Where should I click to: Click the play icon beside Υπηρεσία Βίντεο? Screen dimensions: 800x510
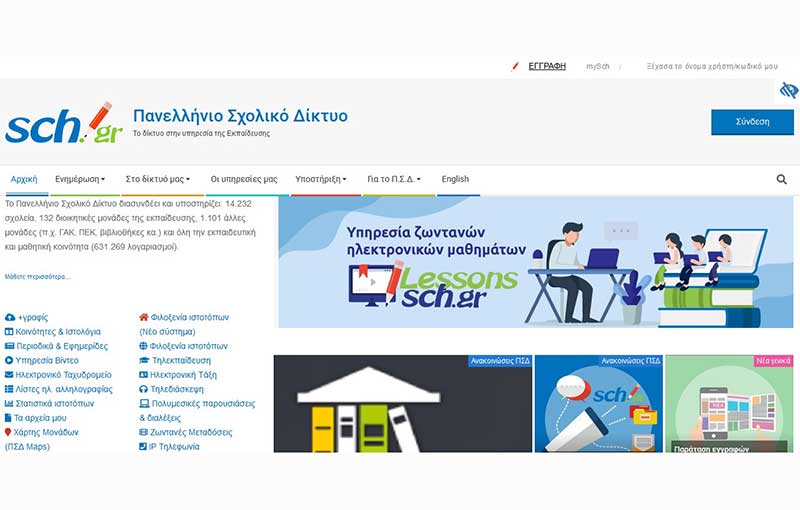pos(9,360)
